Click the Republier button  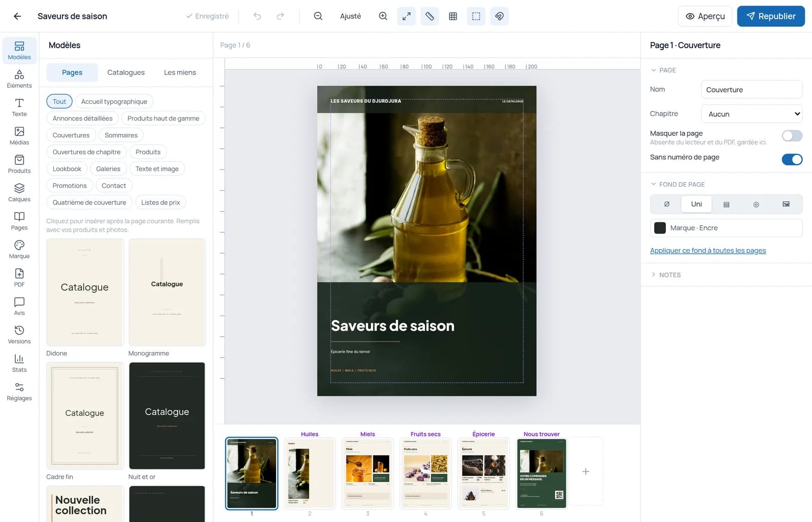pyautogui.click(x=771, y=16)
